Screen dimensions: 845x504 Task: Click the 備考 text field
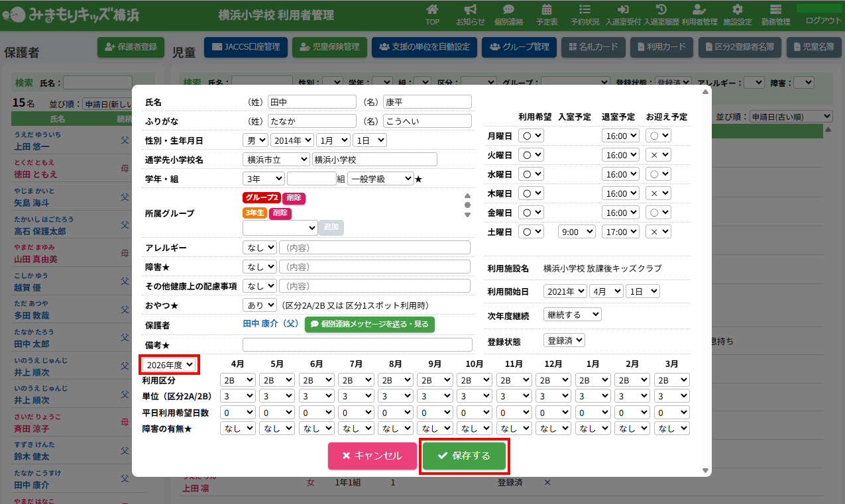(356, 345)
